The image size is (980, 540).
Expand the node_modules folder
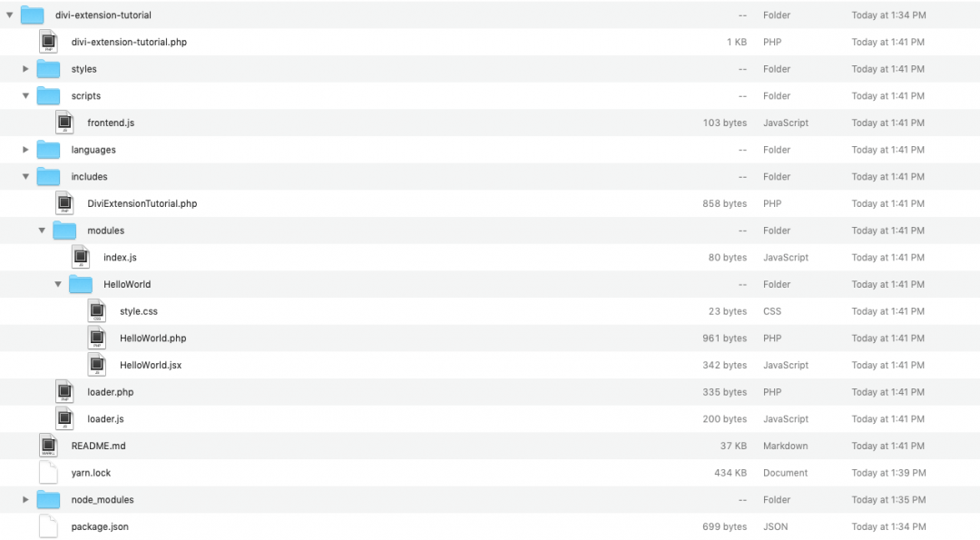[25, 499]
